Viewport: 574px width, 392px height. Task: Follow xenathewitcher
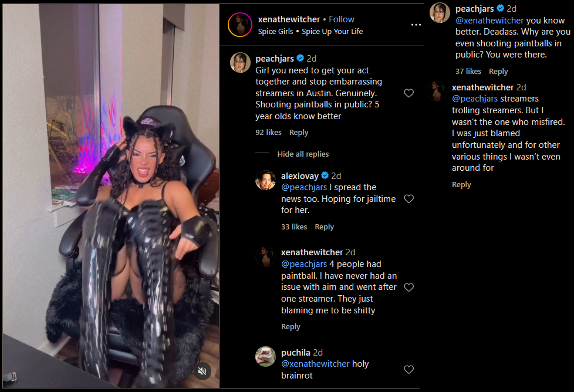pyautogui.click(x=341, y=19)
